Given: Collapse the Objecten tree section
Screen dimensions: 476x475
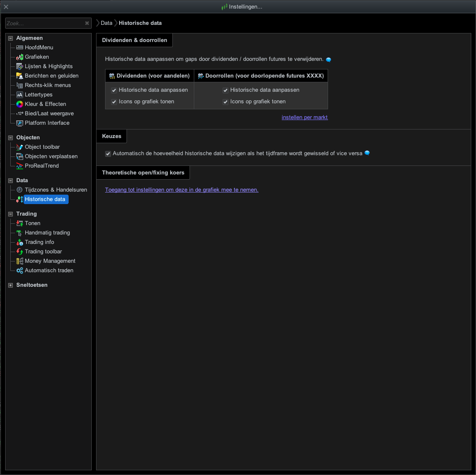Looking at the screenshot, I should [x=11, y=138].
